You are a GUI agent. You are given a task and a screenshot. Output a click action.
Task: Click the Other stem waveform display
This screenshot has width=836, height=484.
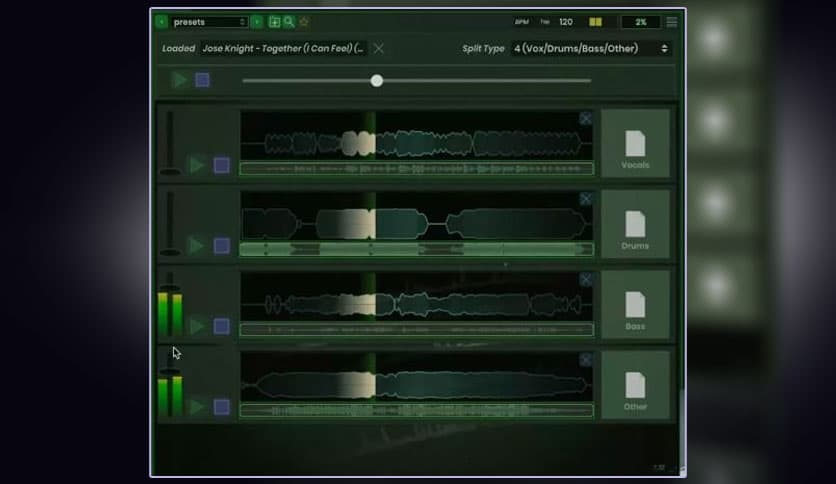(416, 377)
